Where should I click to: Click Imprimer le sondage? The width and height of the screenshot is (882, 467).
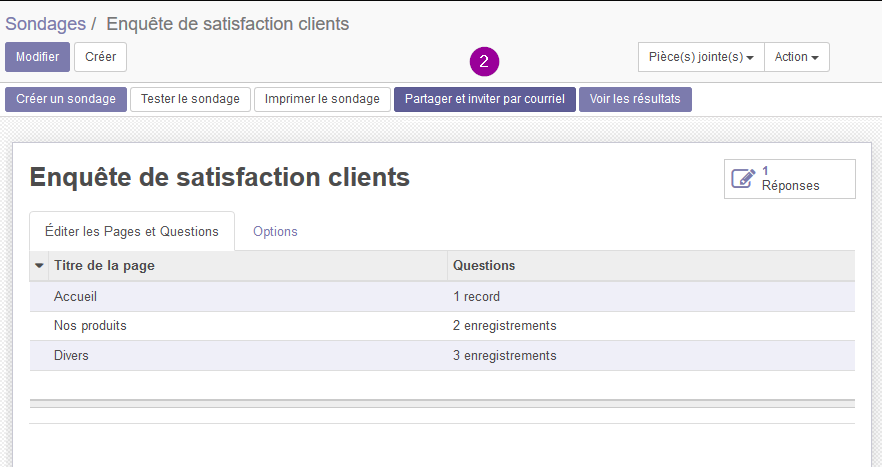pos(322,99)
